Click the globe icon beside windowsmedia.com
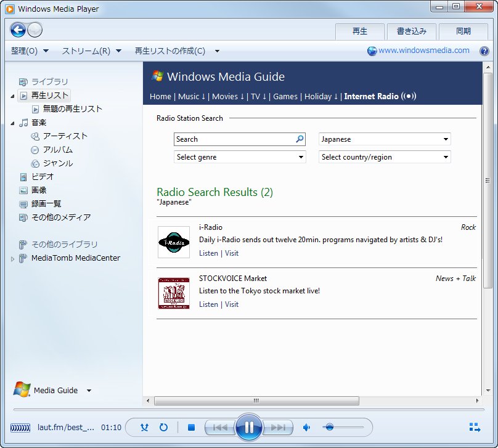The height and width of the screenshot is (448, 498). pyautogui.click(x=372, y=51)
